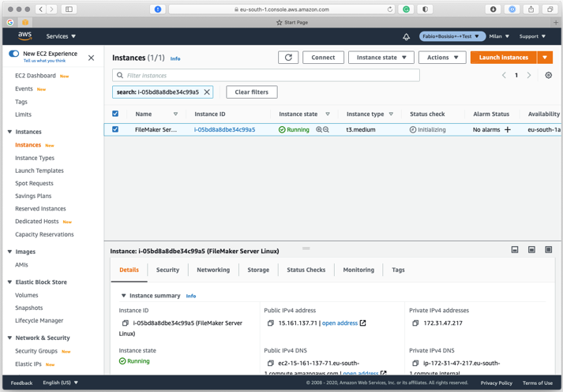Switch to the Security tab
This screenshot has width=563, height=392.
[167, 270]
